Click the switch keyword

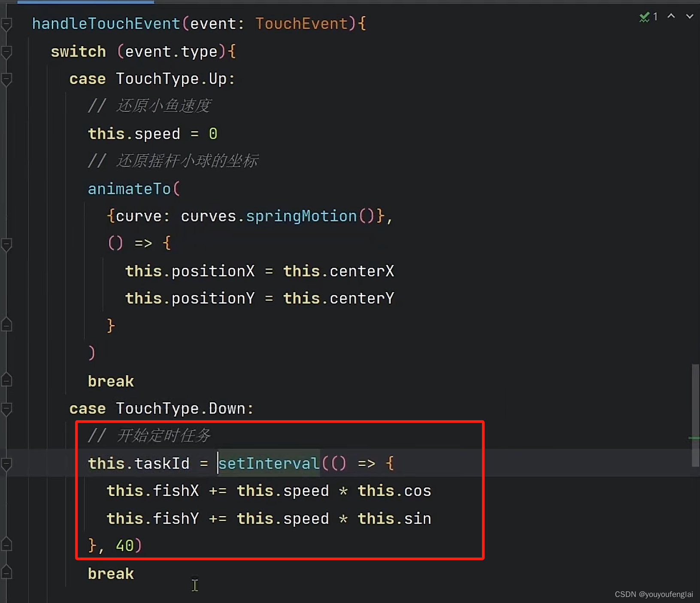[78, 52]
